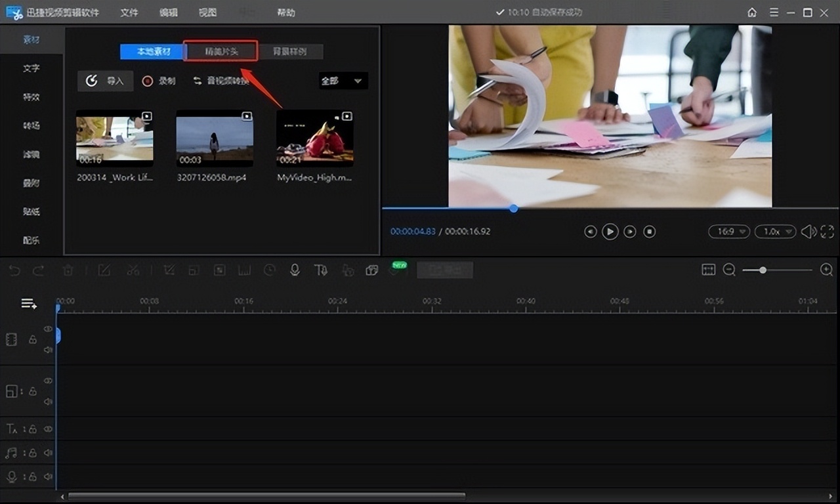
Task: Enter fullscreen preview mode
Action: [x=827, y=232]
